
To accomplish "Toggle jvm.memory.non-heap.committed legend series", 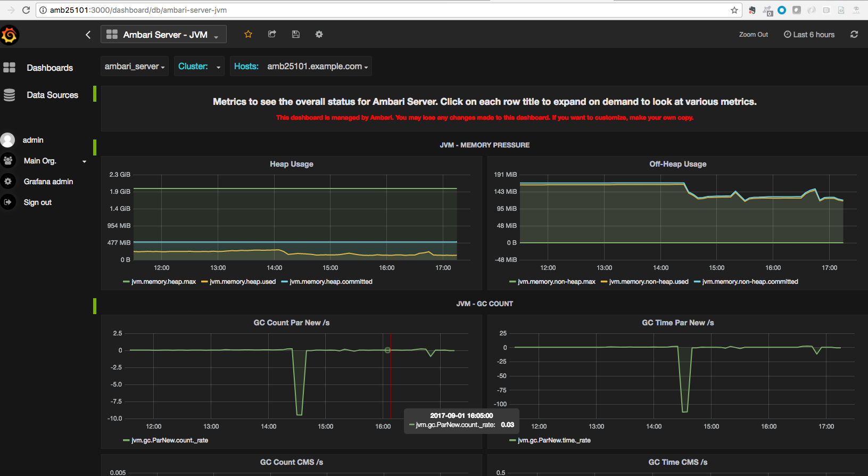I will (x=750, y=282).
